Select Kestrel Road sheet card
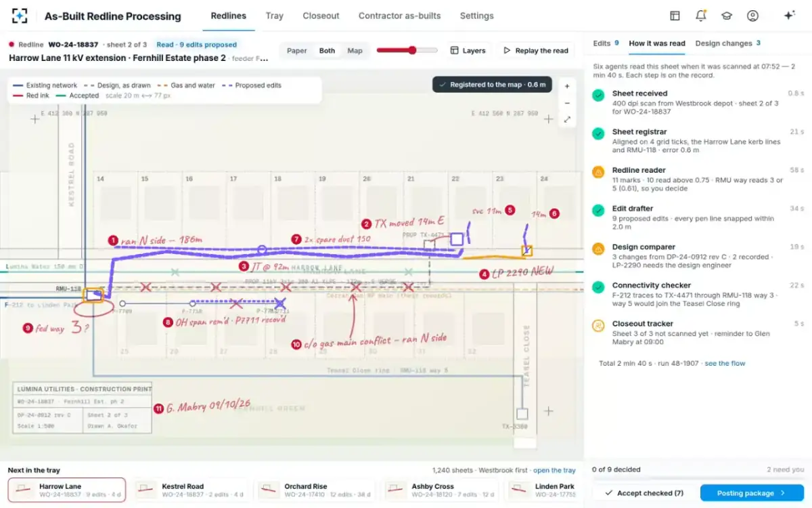This screenshot has height=508, width=812. [x=191, y=490]
